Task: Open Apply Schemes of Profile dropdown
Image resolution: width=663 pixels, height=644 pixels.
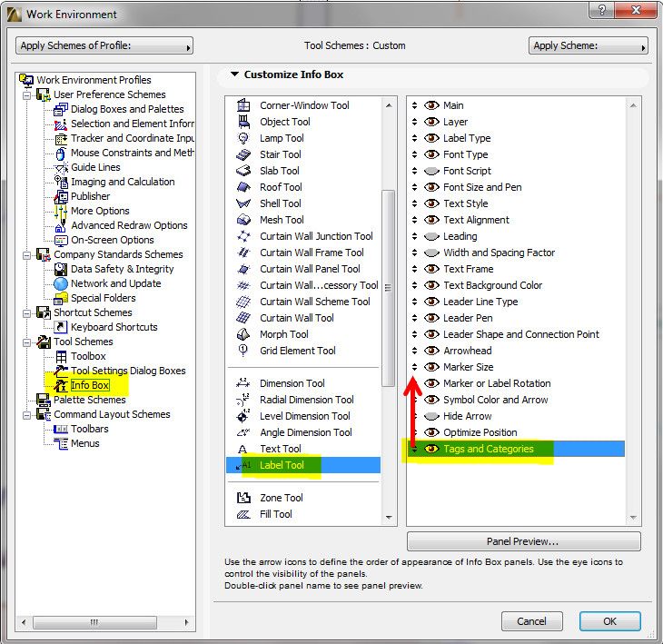Action: point(104,45)
